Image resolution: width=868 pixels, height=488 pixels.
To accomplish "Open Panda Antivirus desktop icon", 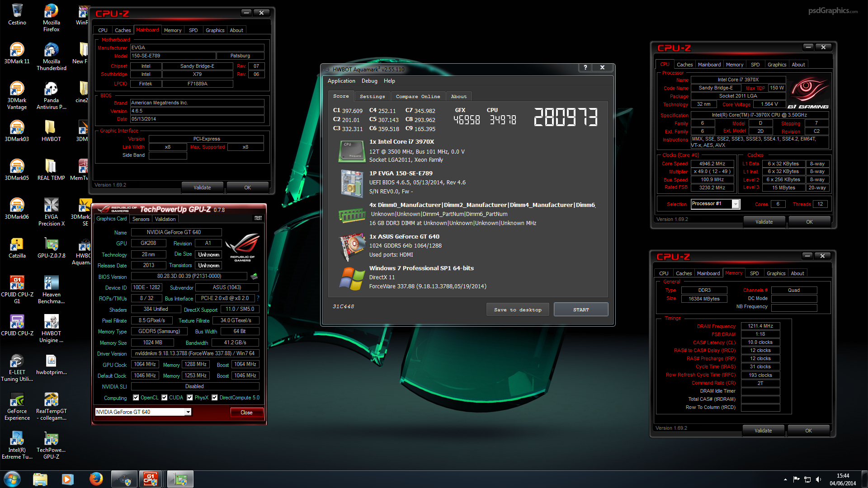I will pyautogui.click(x=51, y=95).
